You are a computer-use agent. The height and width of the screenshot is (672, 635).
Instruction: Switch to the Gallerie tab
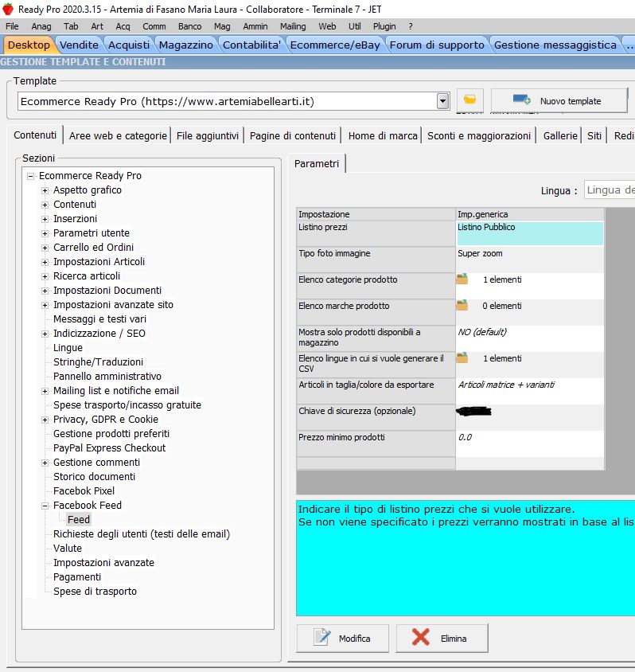point(560,136)
